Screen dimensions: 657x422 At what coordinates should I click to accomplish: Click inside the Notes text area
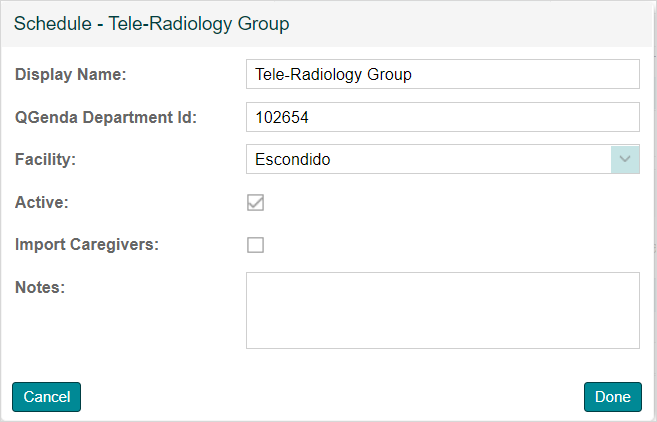pyautogui.click(x=441, y=310)
